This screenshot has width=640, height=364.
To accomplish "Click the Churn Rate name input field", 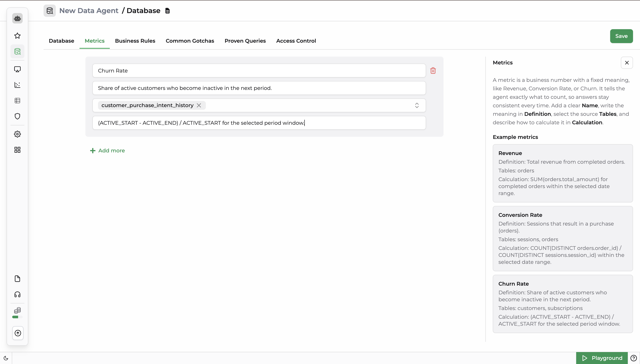I will point(259,71).
